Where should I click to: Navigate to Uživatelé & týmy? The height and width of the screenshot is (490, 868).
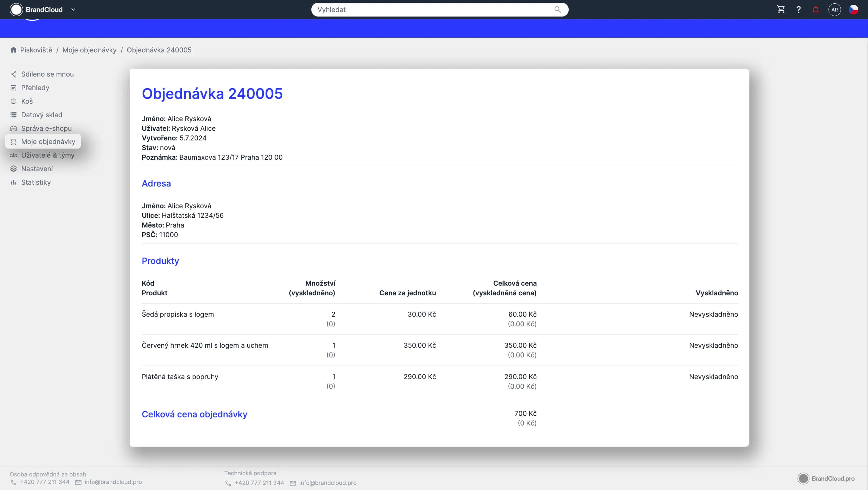(x=48, y=155)
